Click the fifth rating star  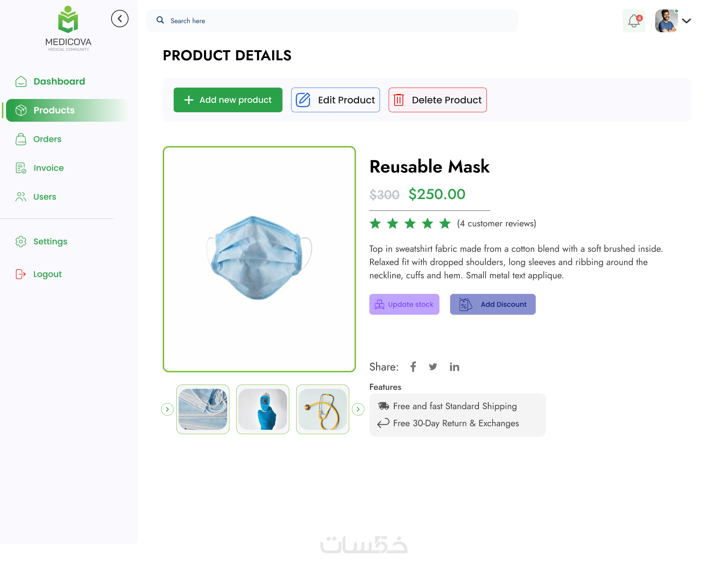click(x=445, y=223)
